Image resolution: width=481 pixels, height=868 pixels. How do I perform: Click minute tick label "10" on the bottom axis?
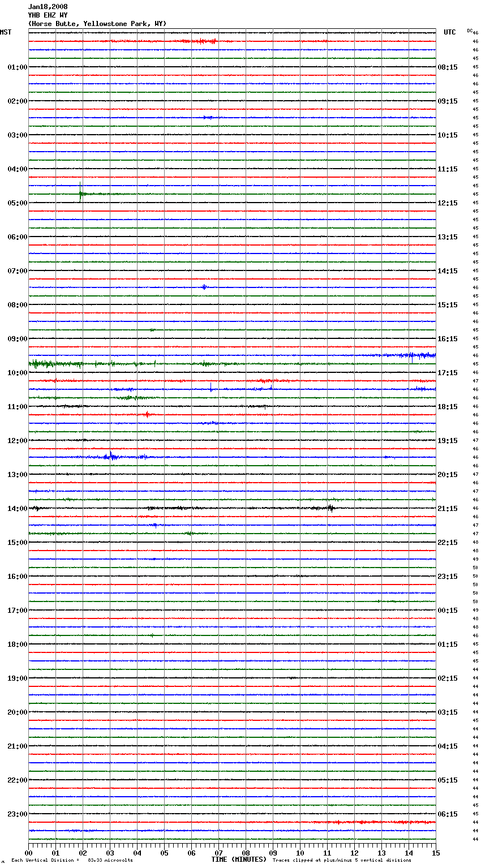(300, 853)
